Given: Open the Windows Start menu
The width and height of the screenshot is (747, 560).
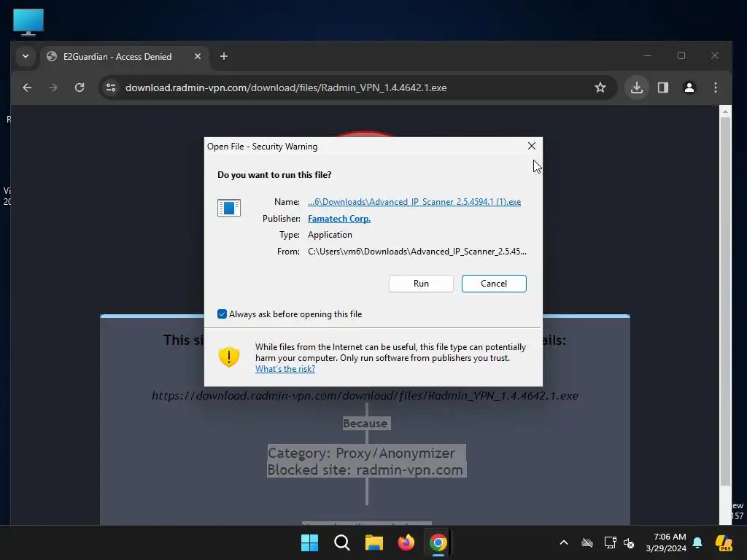Looking at the screenshot, I should pyautogui.click(x=309, y=542).
